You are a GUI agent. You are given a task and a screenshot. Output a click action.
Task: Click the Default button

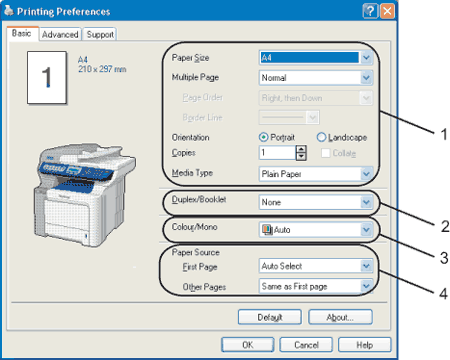[x=270, y=317]
